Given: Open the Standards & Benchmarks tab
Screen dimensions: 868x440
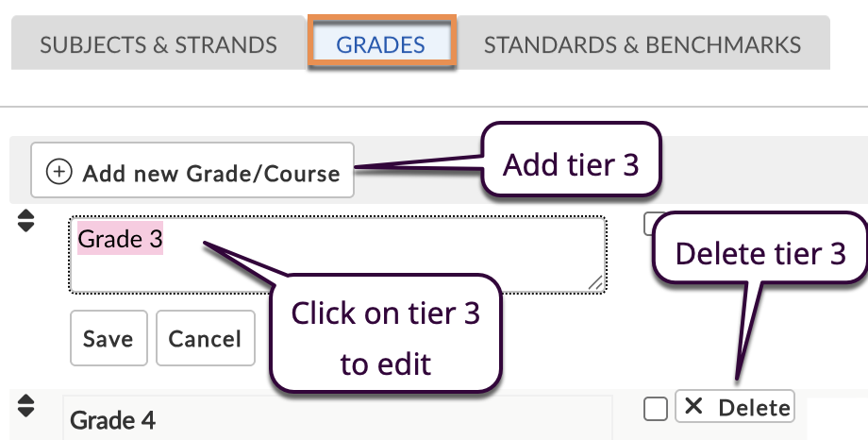Looking at the screenshot, I should [643, 44].
